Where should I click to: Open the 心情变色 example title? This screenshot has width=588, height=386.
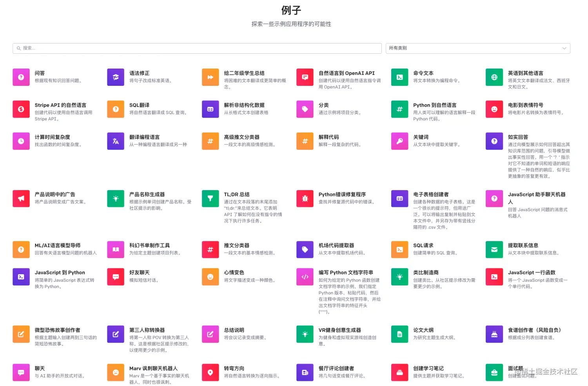234,272
